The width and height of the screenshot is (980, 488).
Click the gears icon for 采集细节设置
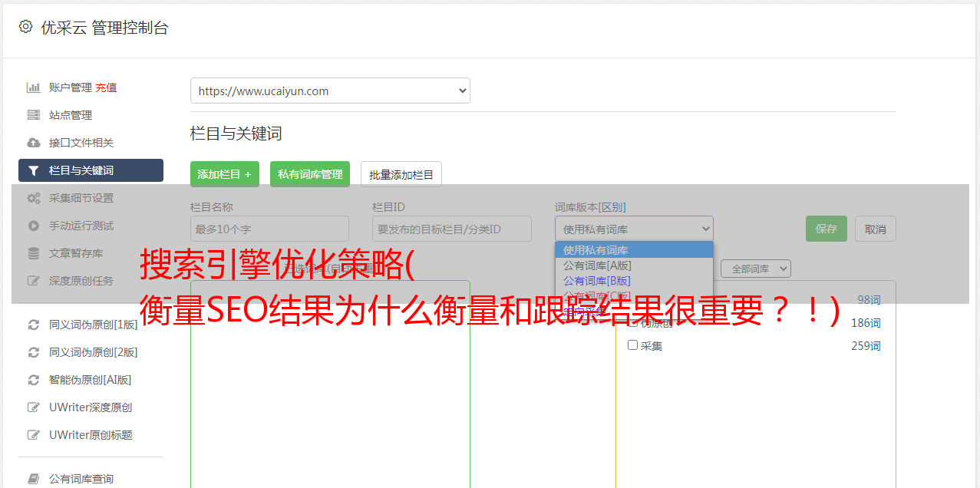tap(34, 198)
